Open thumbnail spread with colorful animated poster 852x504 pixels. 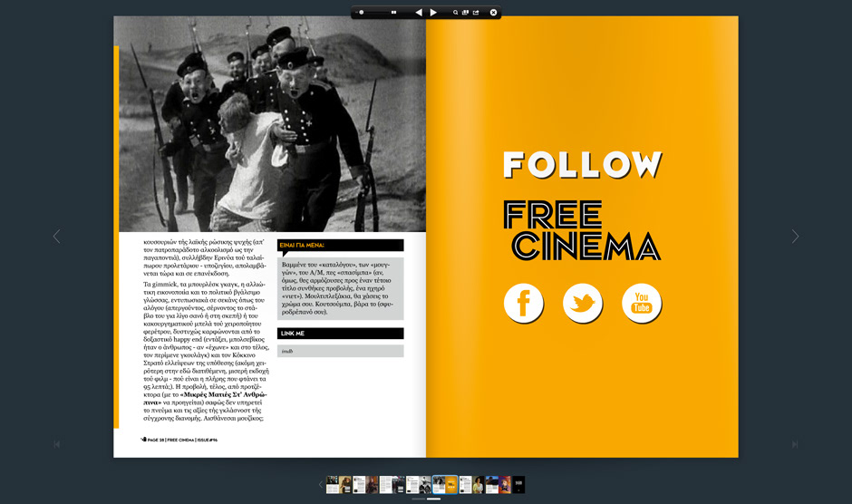click(x=499, y=484)
